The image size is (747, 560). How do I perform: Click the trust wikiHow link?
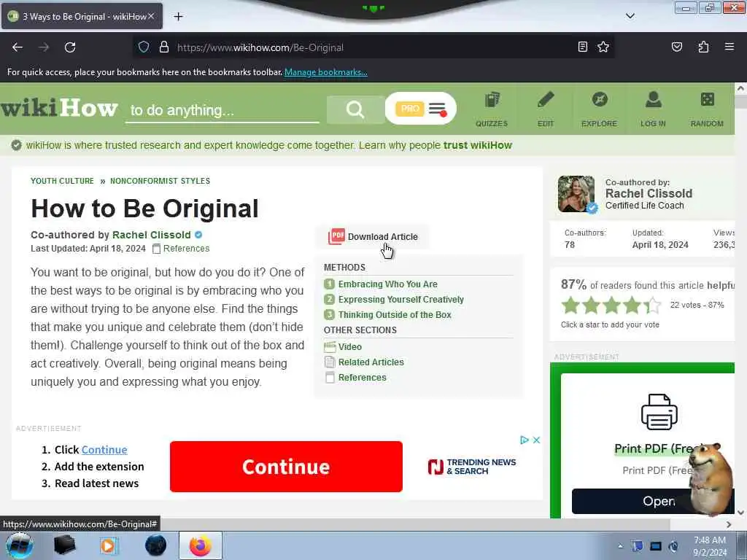click(477, 145)
